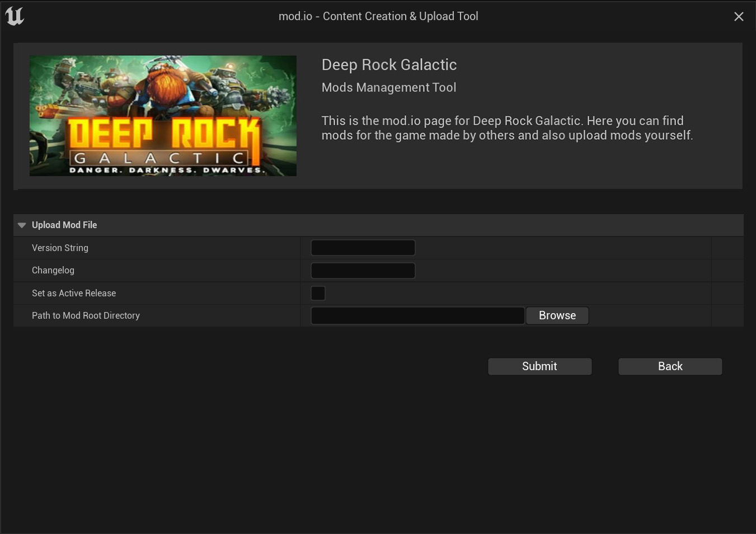Click the Deep Rock Galactic banner image
The height and width of the screenshot is (534, 756).
[x=163, y=116]
